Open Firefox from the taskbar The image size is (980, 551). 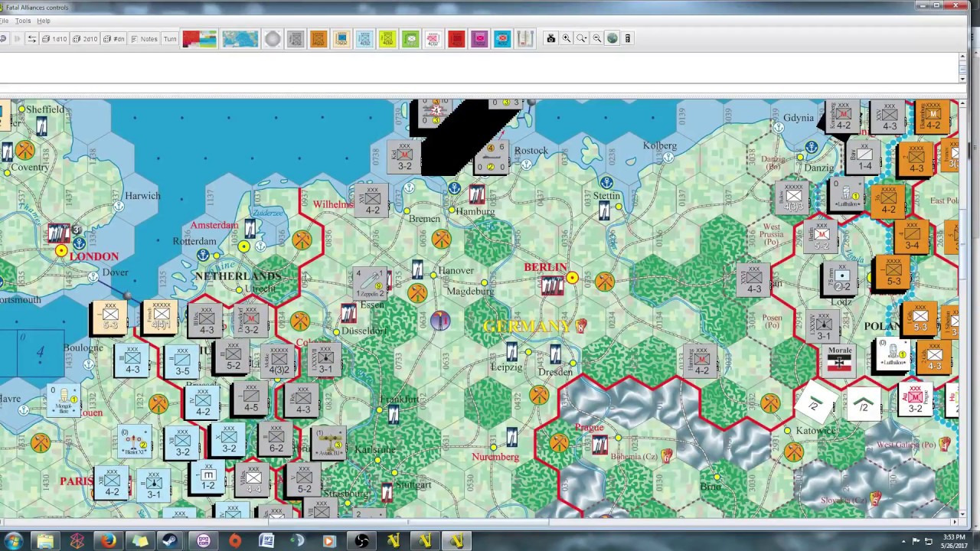click(x=108, y=541)
